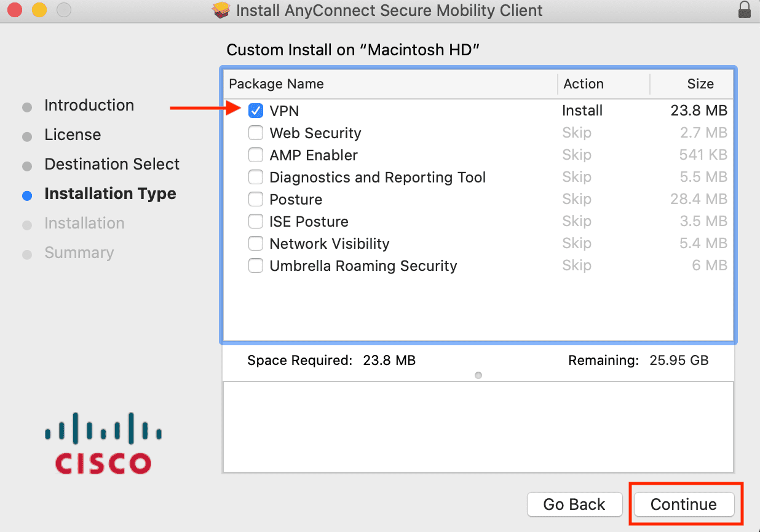This screenshot has width=760, height=532.
Task: Click the Web Security package name
Action: [315, 133]
